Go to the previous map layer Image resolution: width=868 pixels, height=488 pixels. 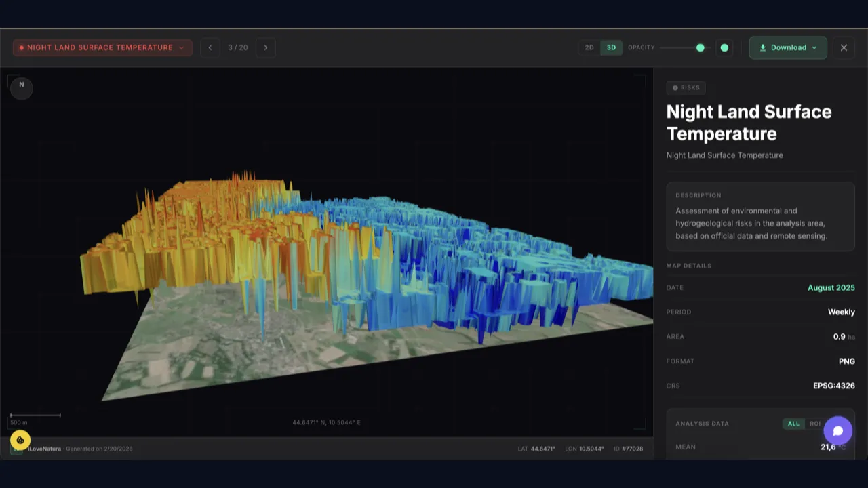pos(210,48)
